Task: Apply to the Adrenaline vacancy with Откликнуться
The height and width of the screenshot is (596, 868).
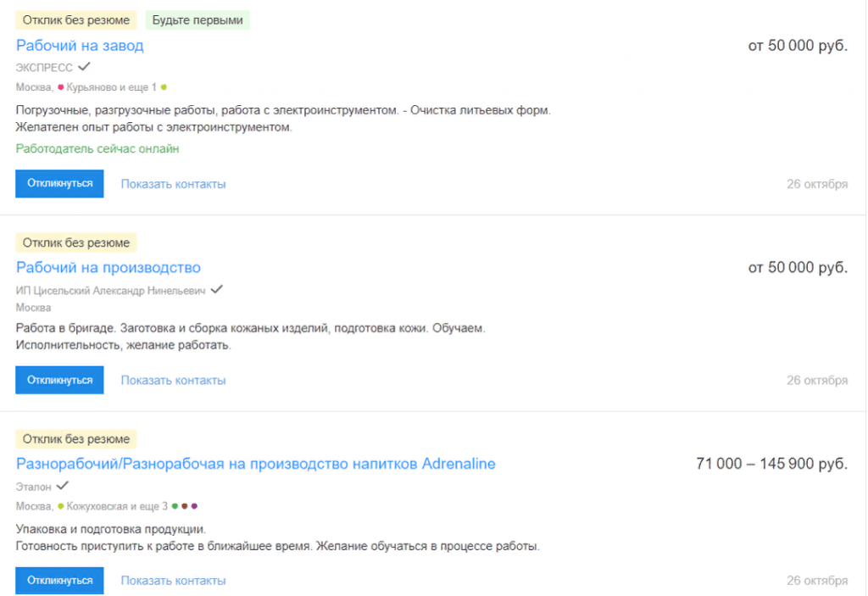Action: pos(59,581)
